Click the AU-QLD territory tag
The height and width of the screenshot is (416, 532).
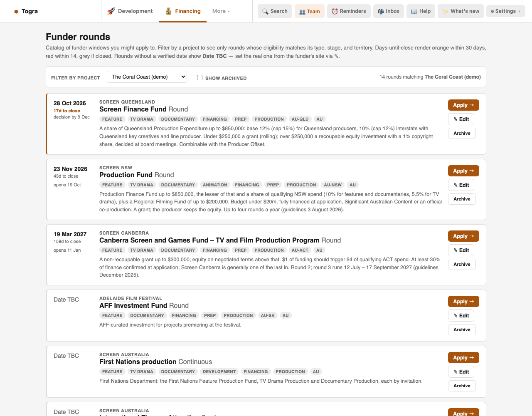pos(300,119)
